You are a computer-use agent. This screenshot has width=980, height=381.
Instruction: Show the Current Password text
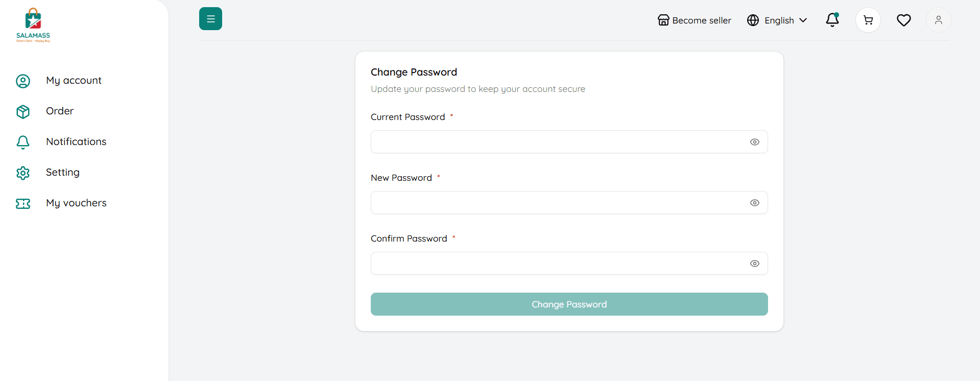point(754,142)
